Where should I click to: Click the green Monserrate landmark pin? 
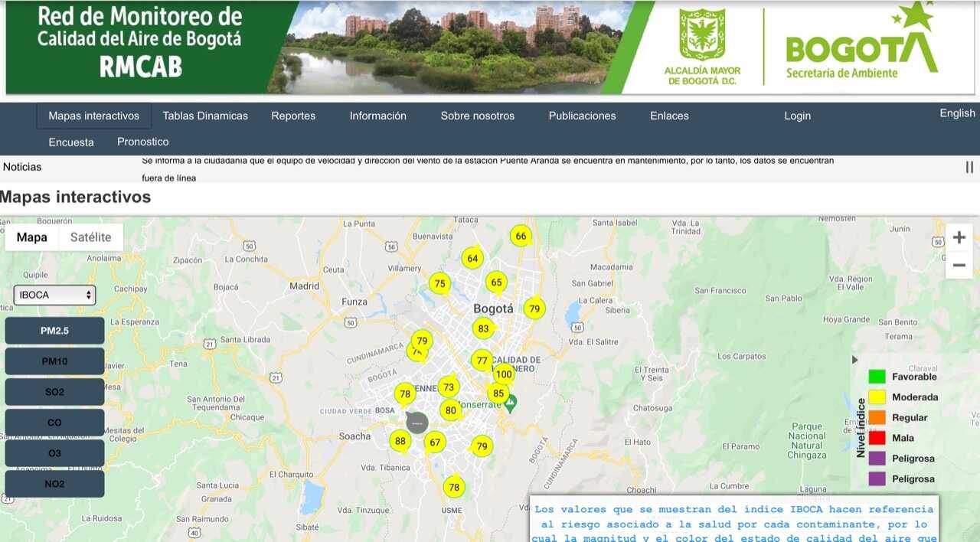click(x=510, y=401)
